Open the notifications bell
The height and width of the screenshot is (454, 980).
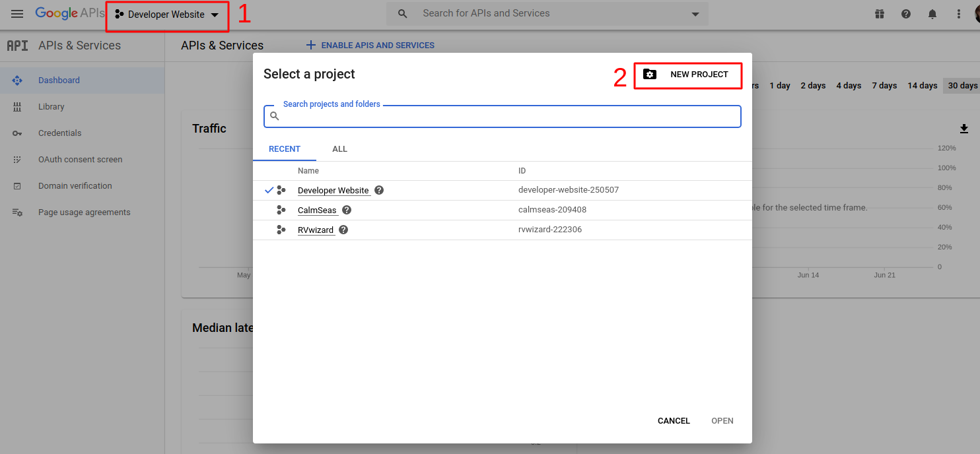(932, 14)
